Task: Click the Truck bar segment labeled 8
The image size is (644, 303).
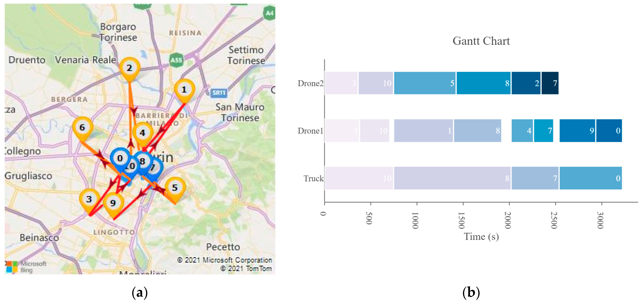Action: [452, 178]
